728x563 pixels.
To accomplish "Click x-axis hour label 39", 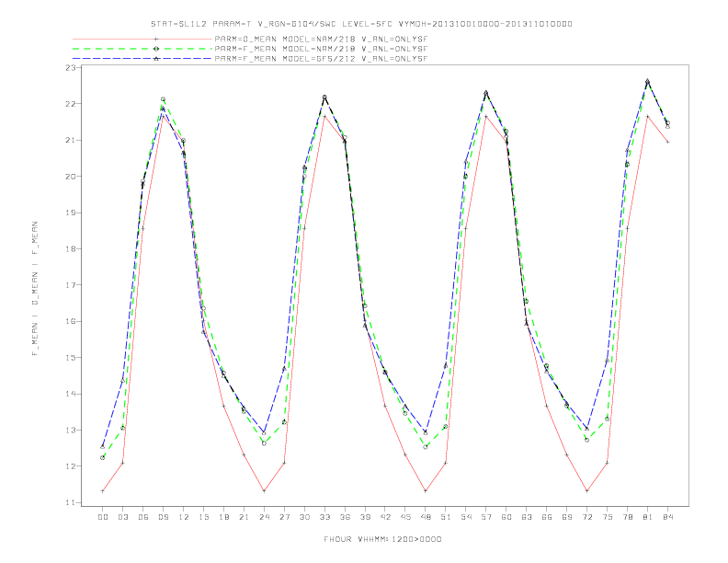I will [365, 517].
